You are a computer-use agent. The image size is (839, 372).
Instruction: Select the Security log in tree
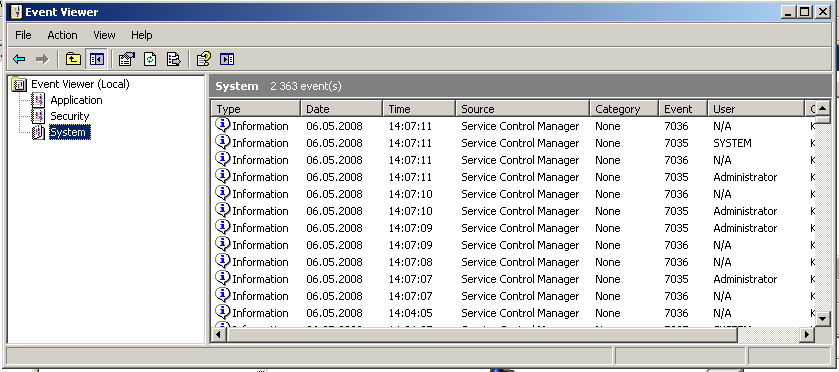click(x=70, y=116)
